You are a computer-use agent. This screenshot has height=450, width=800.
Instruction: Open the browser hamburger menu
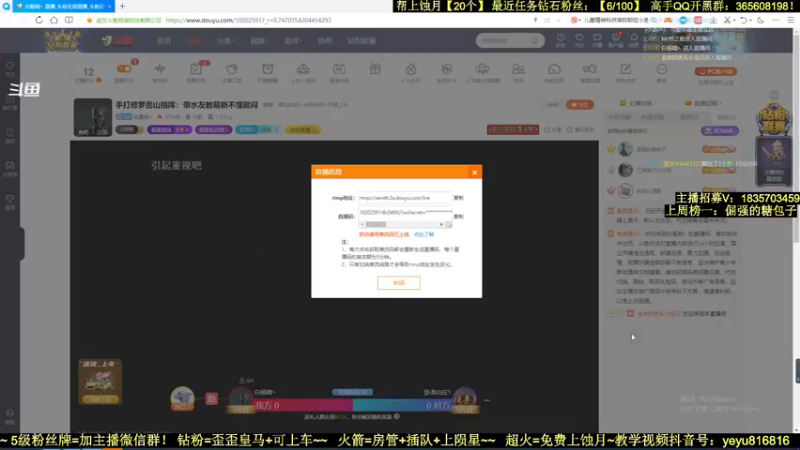[790, 20]
